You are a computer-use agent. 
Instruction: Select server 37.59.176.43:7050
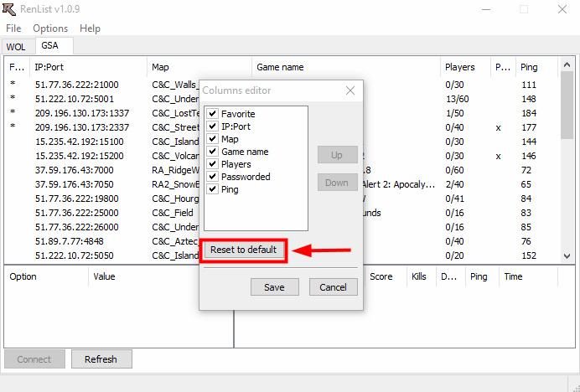click(x=75, y=184)
